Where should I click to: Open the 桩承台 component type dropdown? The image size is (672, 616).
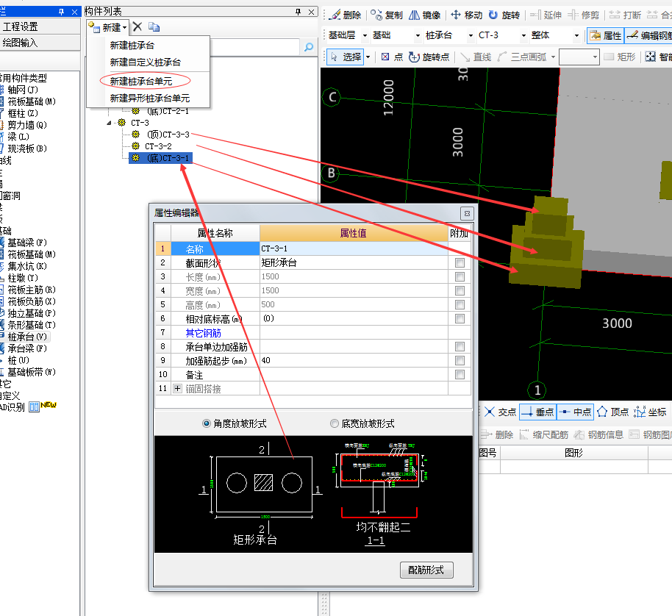coord(471,35)
